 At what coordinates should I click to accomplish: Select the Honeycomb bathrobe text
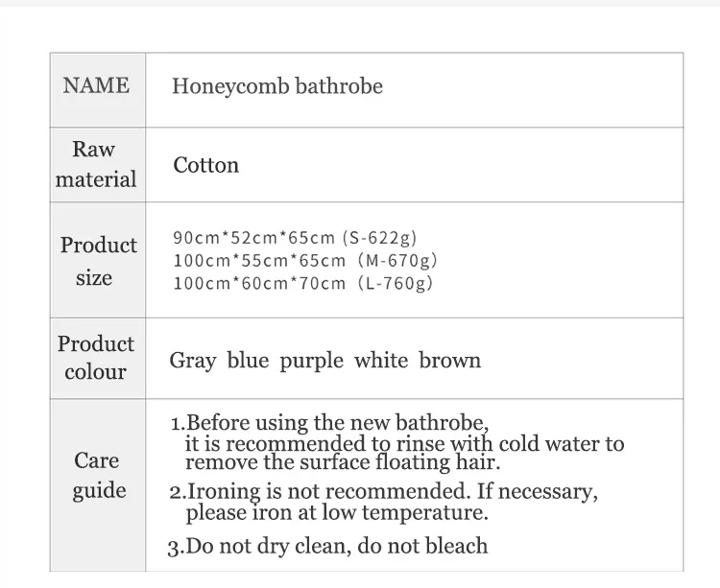(276, 86)
